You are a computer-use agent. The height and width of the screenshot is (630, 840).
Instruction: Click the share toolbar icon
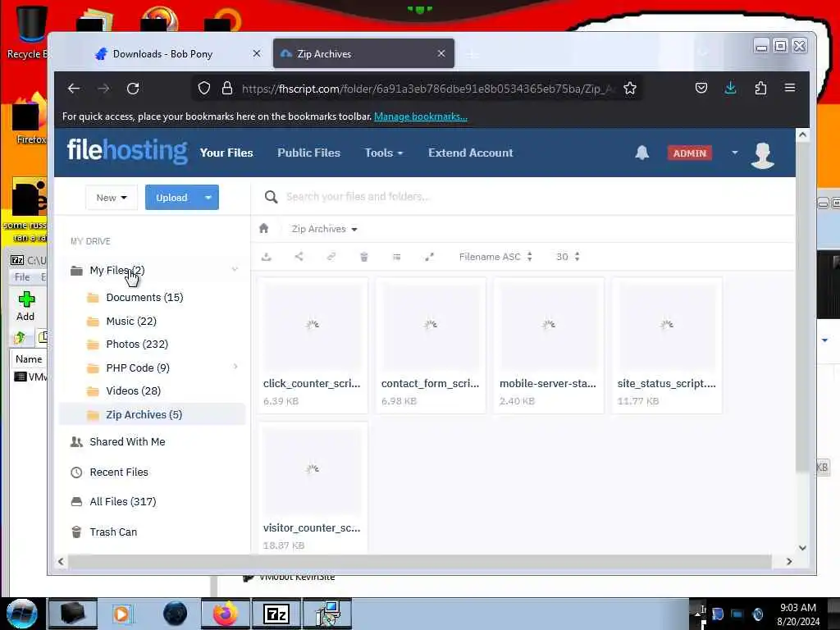coord(299,257)
